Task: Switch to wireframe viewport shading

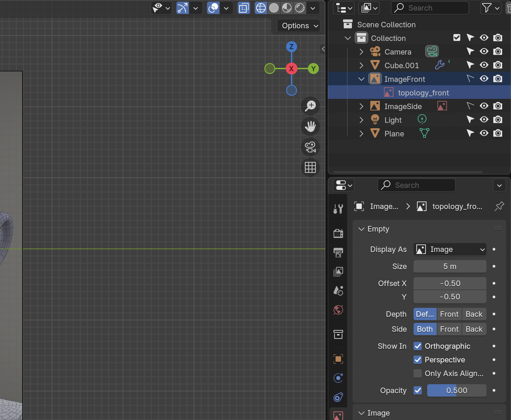Action: click(261, 8)
